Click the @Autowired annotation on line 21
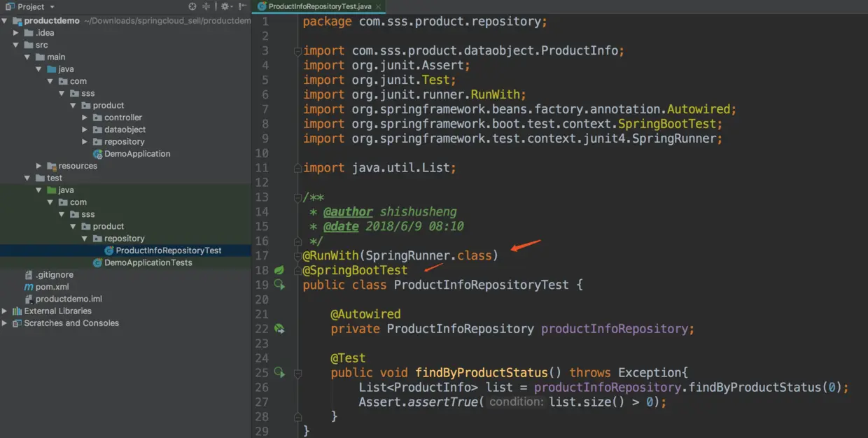Viewport: 868px width, 438px height. (x=365, y=314)
